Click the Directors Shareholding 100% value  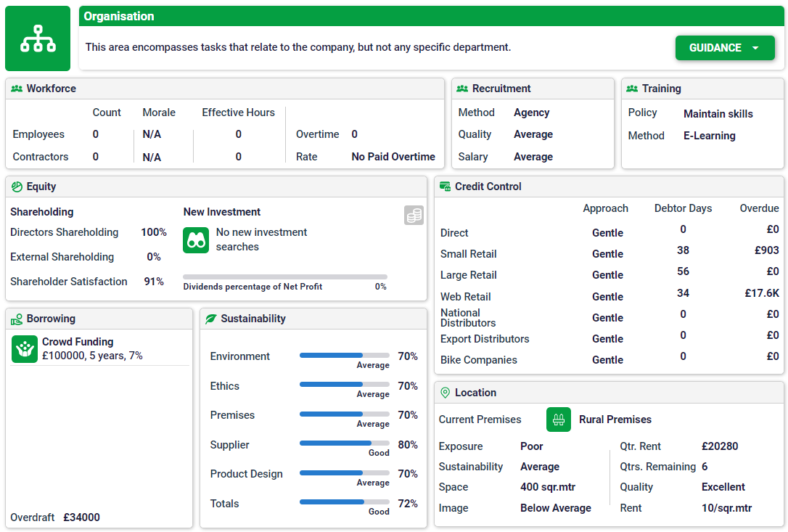click(x=153, y=232)
